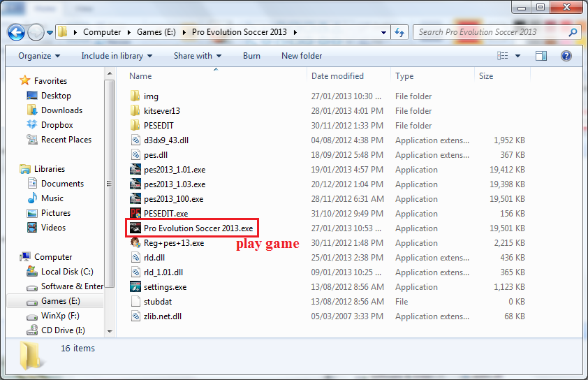Select the pes.dll file icon
This screenshot has width=588, height=380.
[x=135, y=154]
